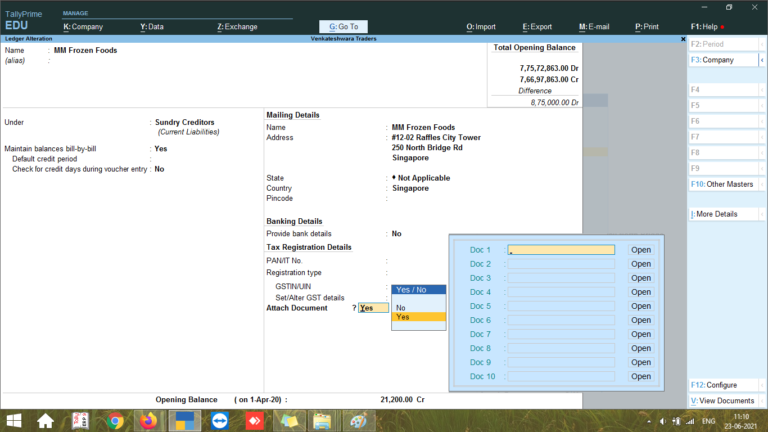Click F12: Configure
The image size is (768, 432).
[723, 385]
